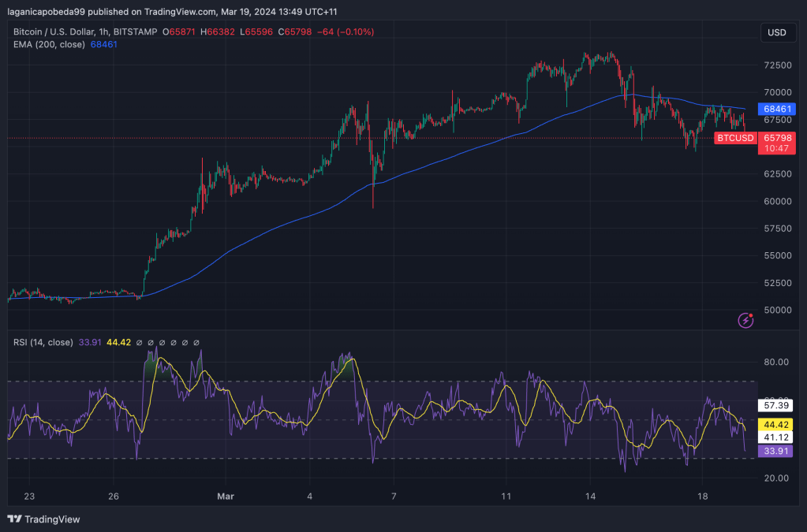The height and width of the screenshot is (532, 807).
Task: Click the blue 68461 EMA price tag
Action: coord(776,109)
